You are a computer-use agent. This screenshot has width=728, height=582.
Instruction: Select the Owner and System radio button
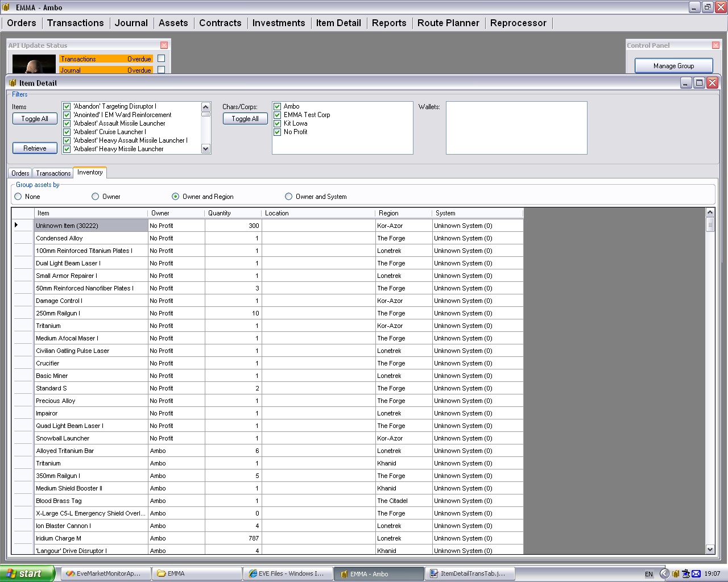point(289,197)
